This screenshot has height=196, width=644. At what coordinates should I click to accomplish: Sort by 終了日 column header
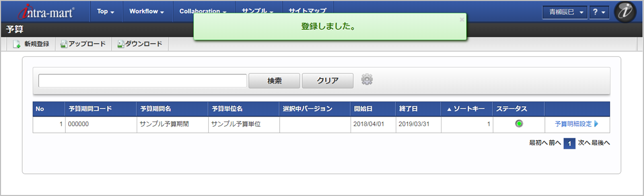(x=418, y=109)
